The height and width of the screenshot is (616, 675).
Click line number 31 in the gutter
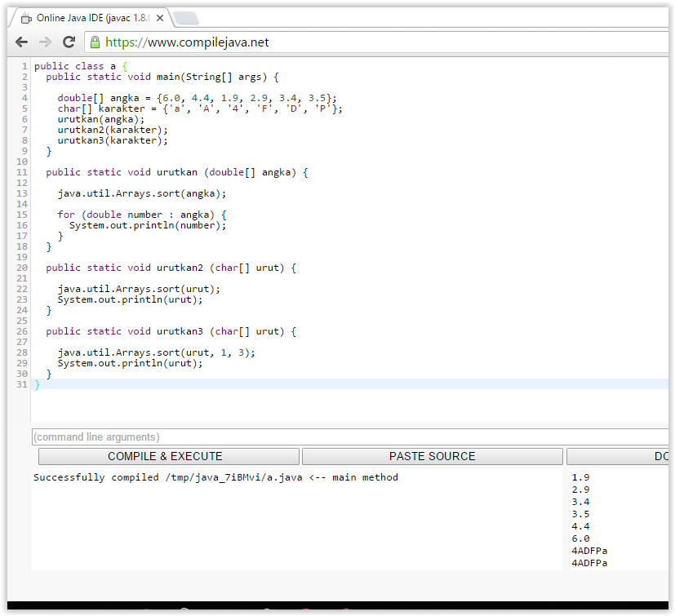[x=22, y=384]
